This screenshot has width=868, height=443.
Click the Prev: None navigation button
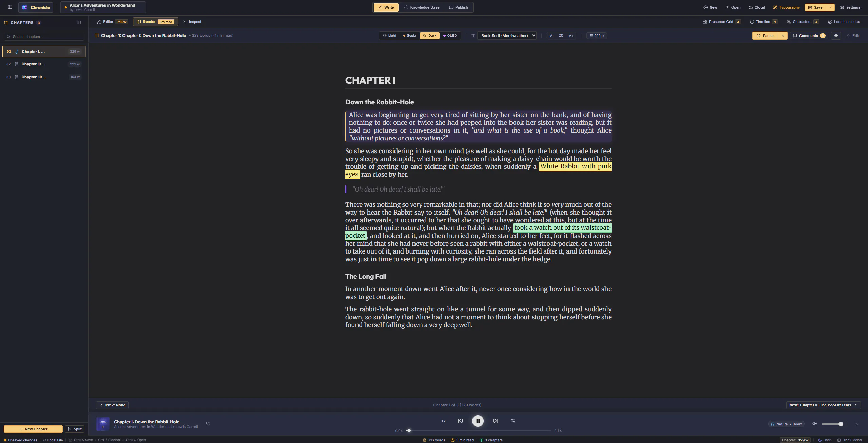[112, 405]
